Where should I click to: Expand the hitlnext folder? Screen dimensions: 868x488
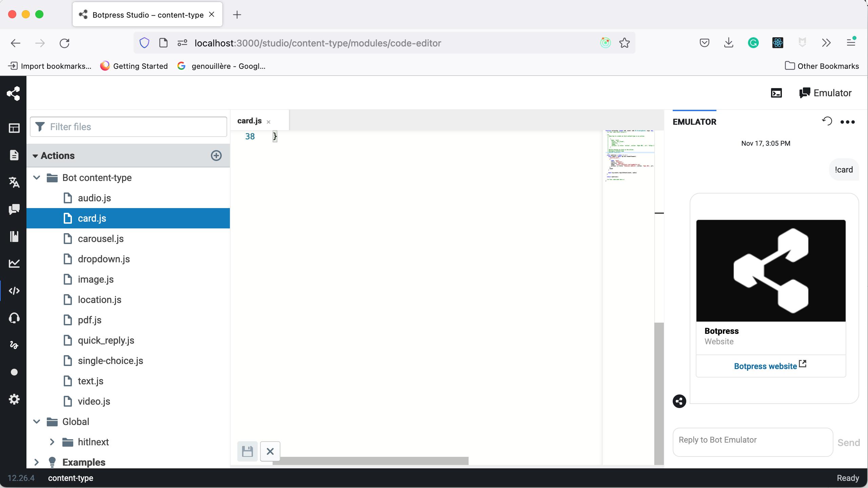[52, 442]
